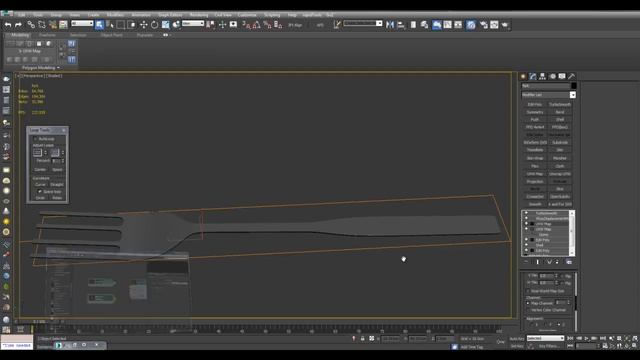Viewport: 640px width, 360px height.
Task: Click the Mirror tool icon
Action: click(x=390, y=25)
